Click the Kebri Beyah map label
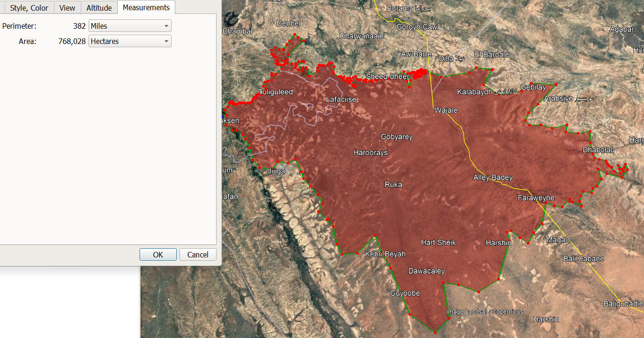The height and width of the screenshot is (338, 644). pos(385,254)
